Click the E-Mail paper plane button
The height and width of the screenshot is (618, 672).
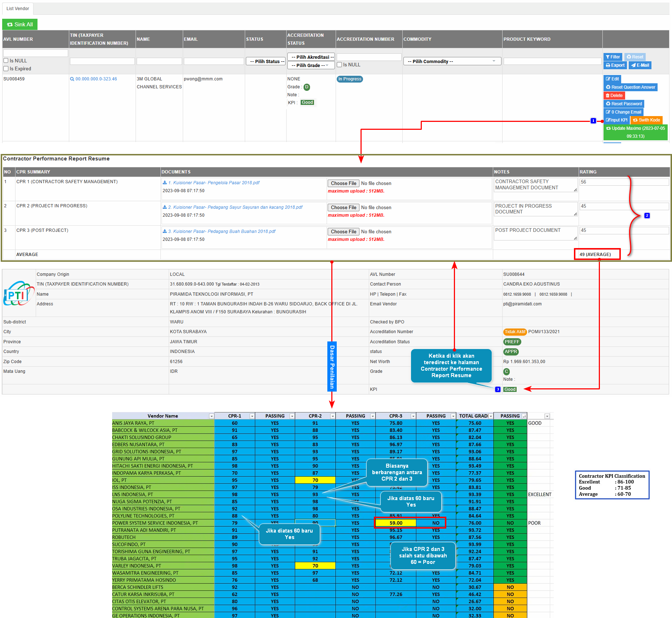640,65
